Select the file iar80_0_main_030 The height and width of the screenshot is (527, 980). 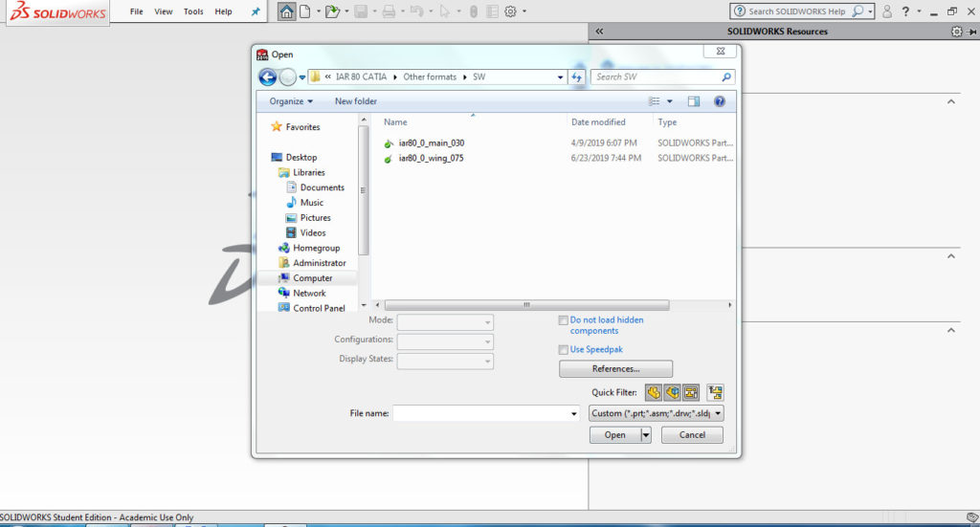pos(432,143)
